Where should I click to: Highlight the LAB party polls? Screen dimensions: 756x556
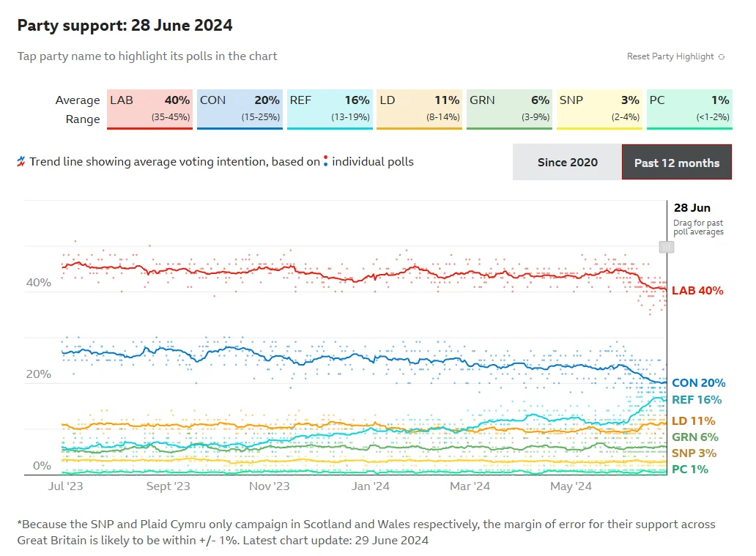[149, 109]
